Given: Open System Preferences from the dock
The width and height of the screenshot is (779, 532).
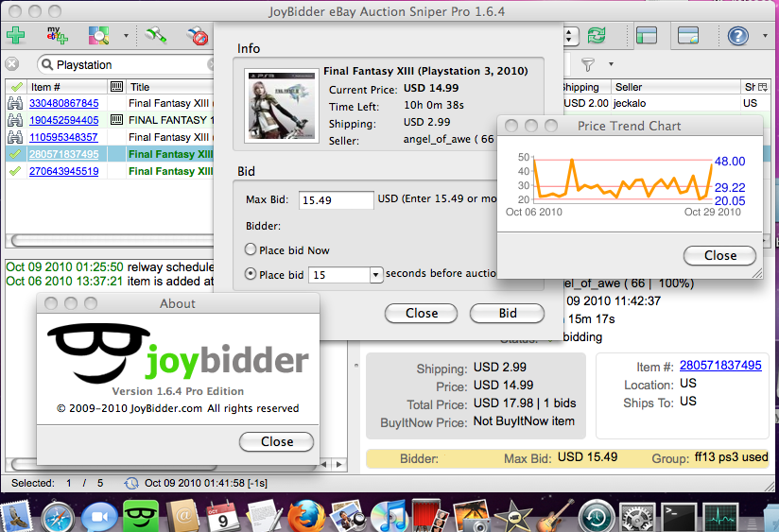Looking at the screenshot, I should (x=637, y=518).
